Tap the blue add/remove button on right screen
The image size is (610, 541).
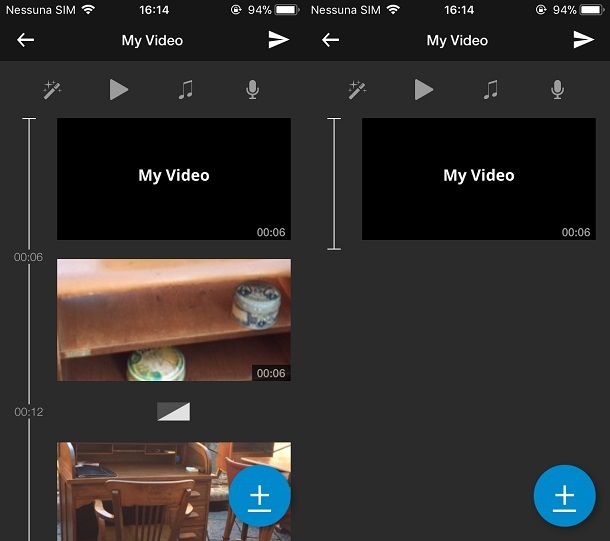(x=564, y=496)
